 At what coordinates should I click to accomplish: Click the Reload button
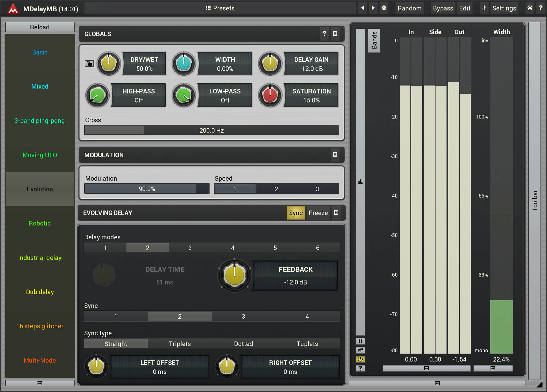pos(40,27)
